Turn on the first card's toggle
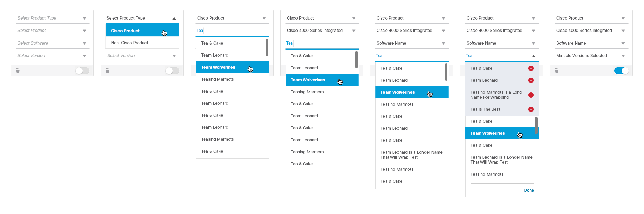 coord(82,71)
